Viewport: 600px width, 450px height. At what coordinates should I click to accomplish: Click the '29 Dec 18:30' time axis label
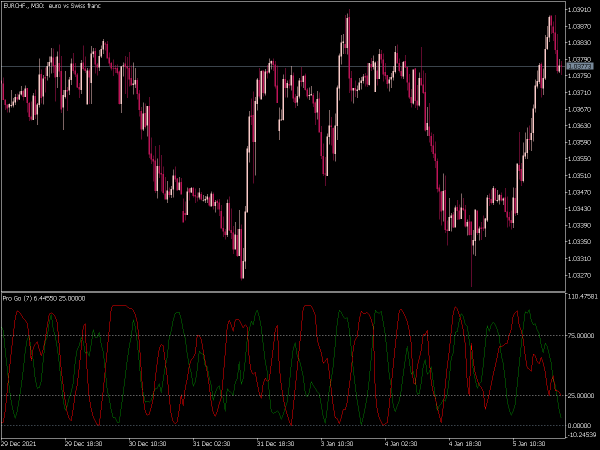[83, 444]
